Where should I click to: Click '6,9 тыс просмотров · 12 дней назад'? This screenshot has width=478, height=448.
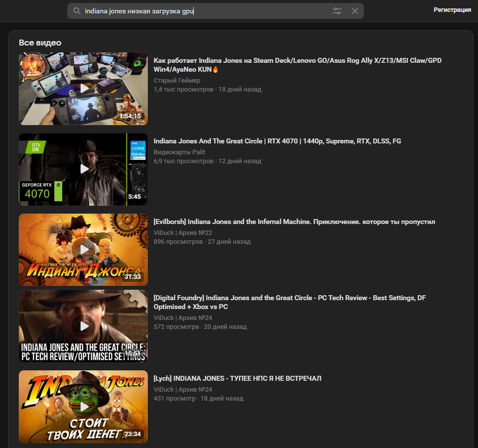(207, 161)
